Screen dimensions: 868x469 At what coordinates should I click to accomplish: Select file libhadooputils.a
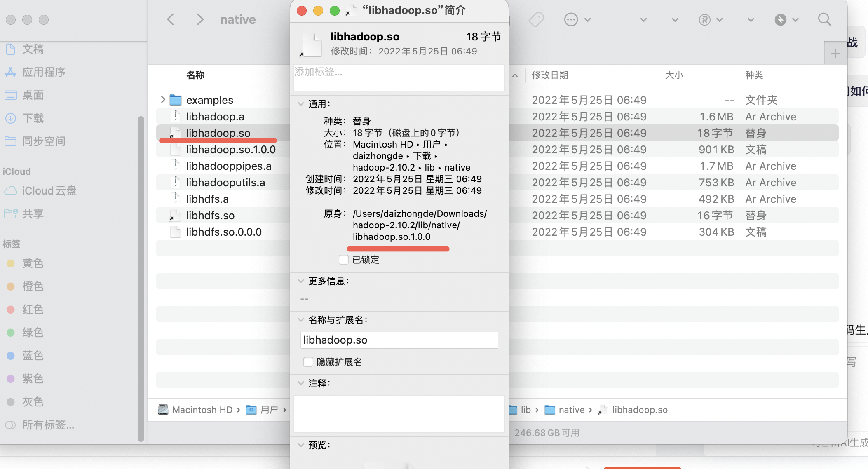click(x=225, y=183)
